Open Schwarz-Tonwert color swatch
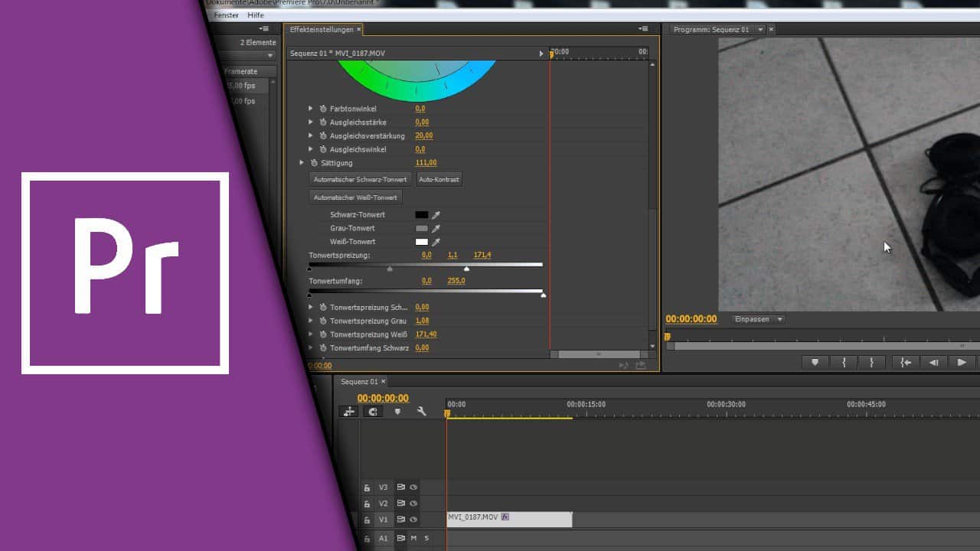 [x=422, y=215]
